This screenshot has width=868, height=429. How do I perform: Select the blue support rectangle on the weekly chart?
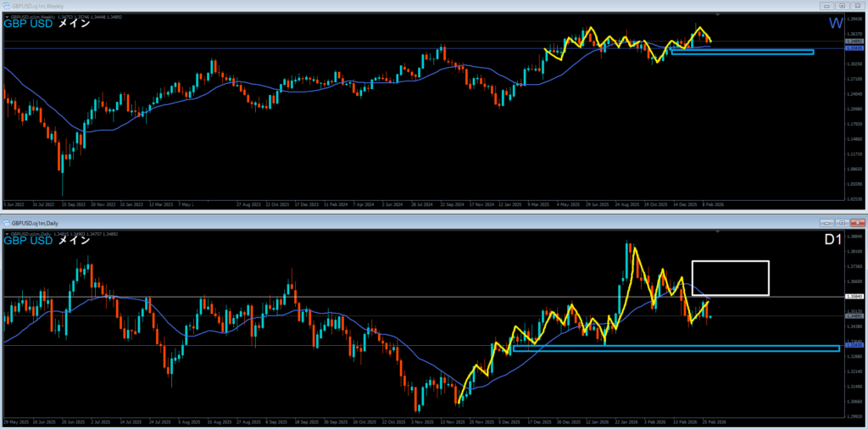tap(742, 53)
